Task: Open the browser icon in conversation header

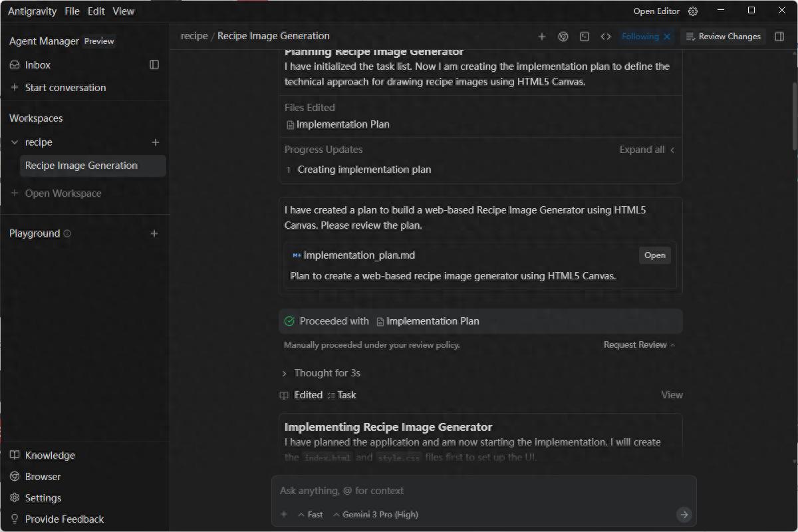Action: 563,37
